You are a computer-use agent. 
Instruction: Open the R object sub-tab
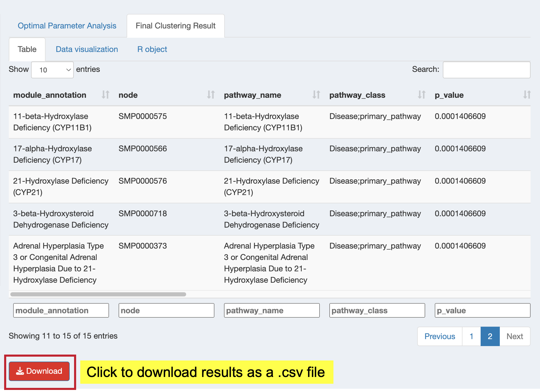pos(152,49)
